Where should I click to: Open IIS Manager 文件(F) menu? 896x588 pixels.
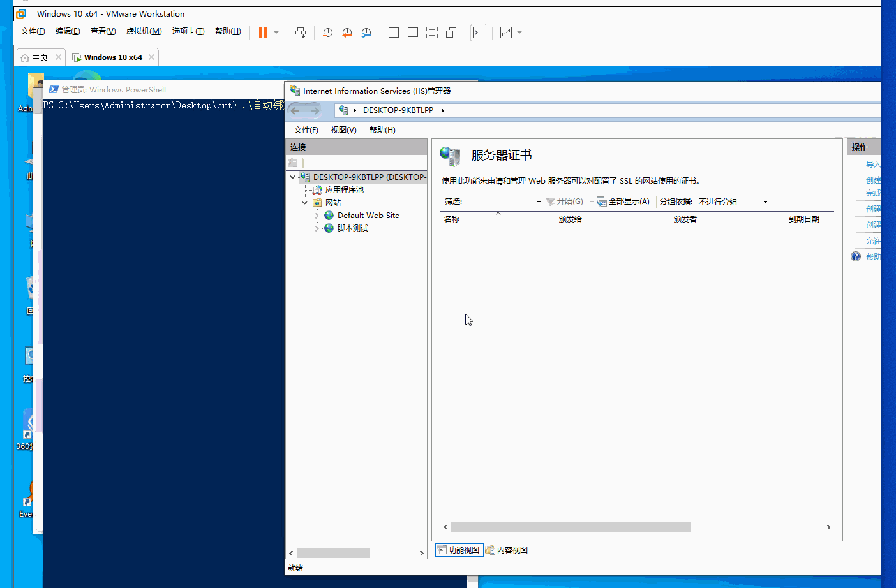coord(306,130)
